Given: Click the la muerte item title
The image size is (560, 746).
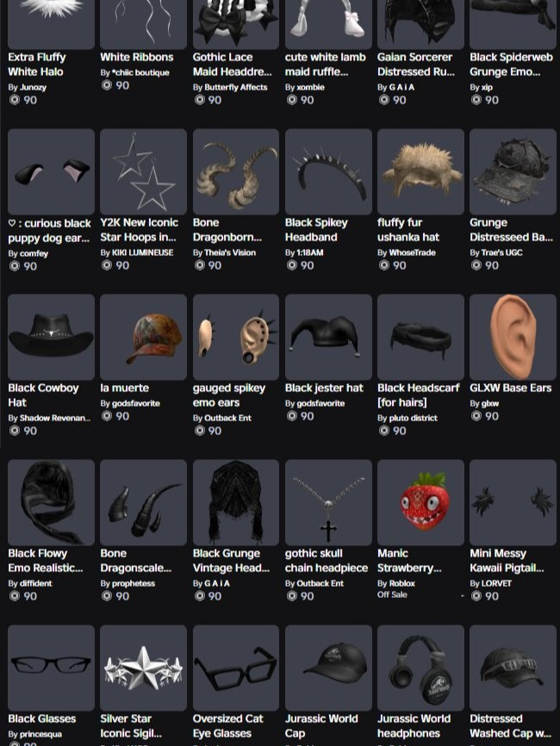Looking at the screenshot, I should tap(125, 388).
